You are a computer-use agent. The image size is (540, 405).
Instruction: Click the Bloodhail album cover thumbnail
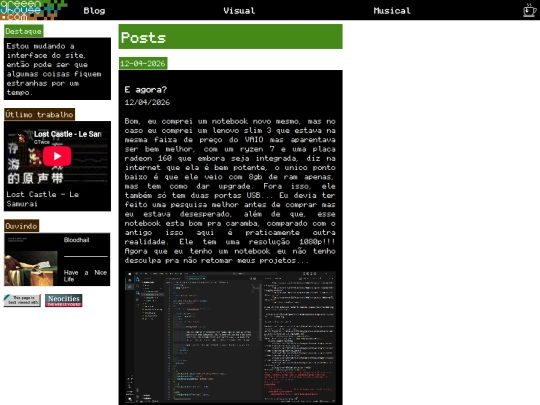[x=31, y=268]
